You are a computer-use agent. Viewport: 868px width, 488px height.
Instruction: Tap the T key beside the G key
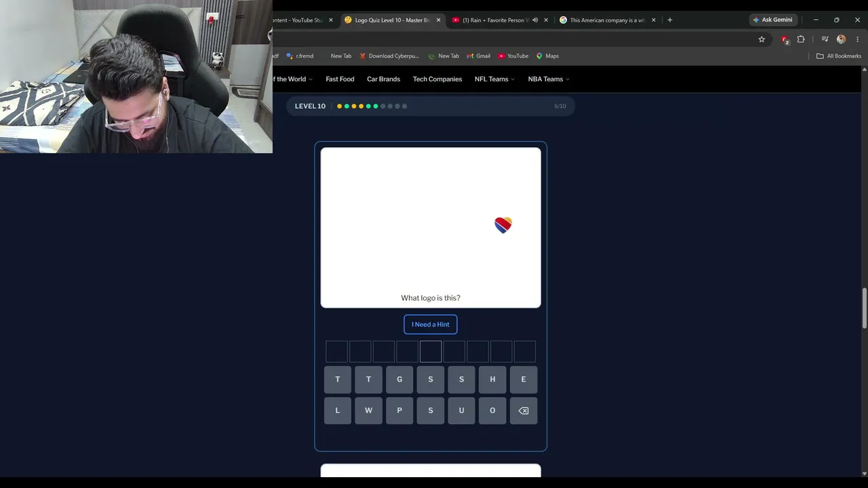pos(368,380)
